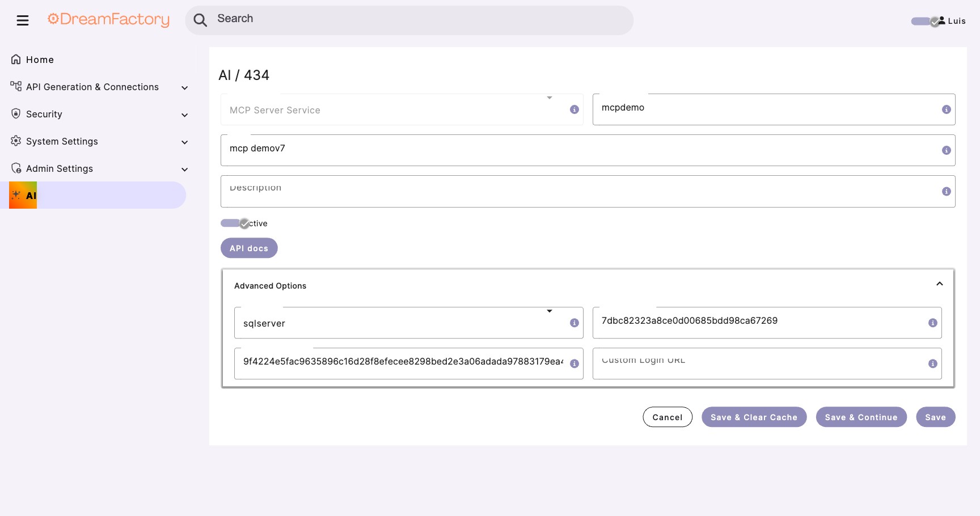Viewport: 980px width, 516px height.
Task: Select the Home icon in sidebar
Action: pyautogui.click(x=15, y=59)
